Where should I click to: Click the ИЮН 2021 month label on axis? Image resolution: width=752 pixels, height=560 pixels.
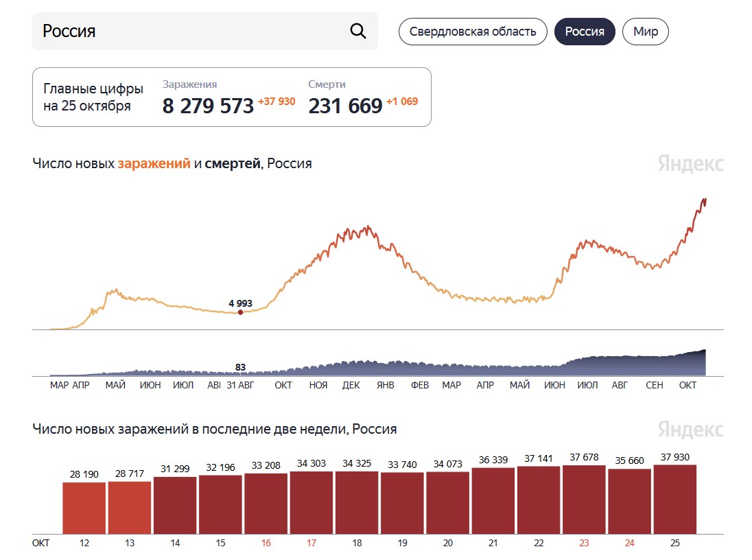click(x=554, y=385)
